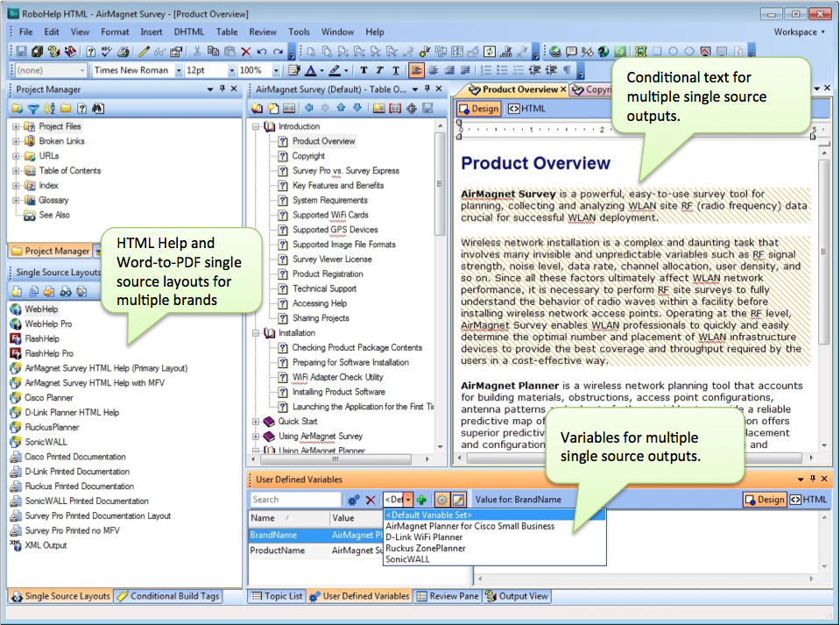840x625 pixels.
Task: Click HTML button in User Defined Variables pane
Action: [x=809, y=500]
